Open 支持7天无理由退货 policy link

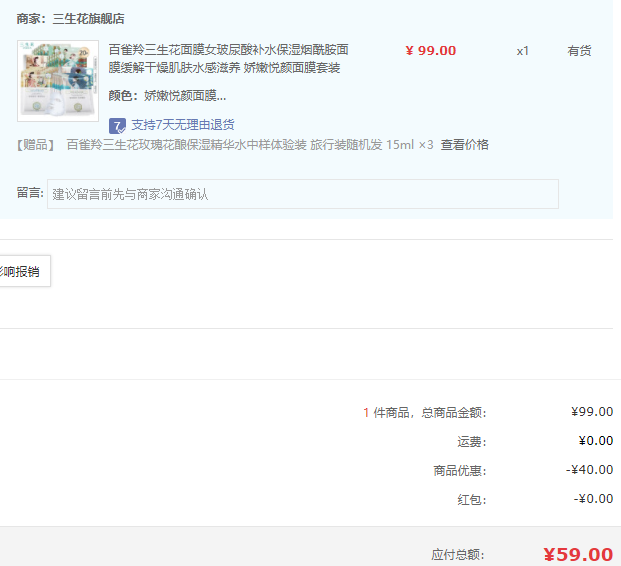[x=183, y=125]
